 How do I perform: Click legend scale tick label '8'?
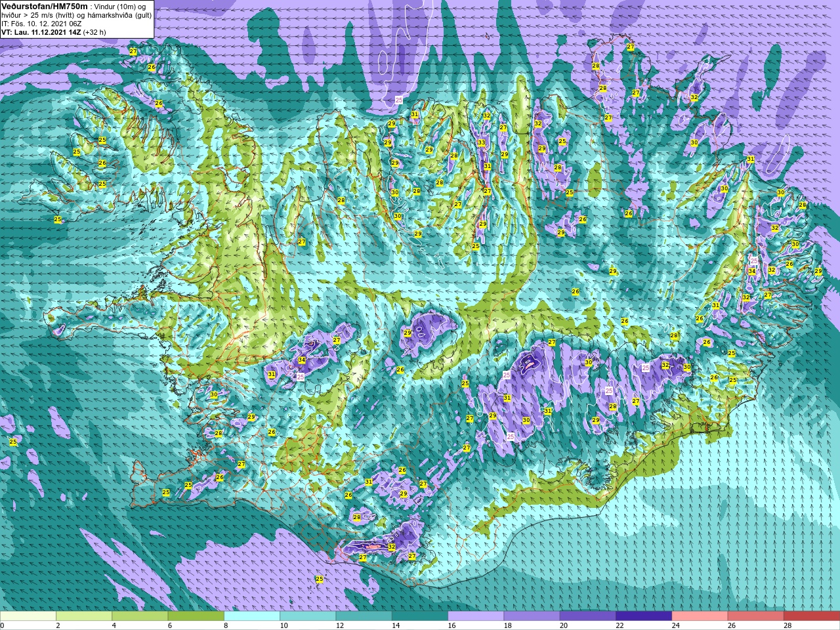click(226, 625)
